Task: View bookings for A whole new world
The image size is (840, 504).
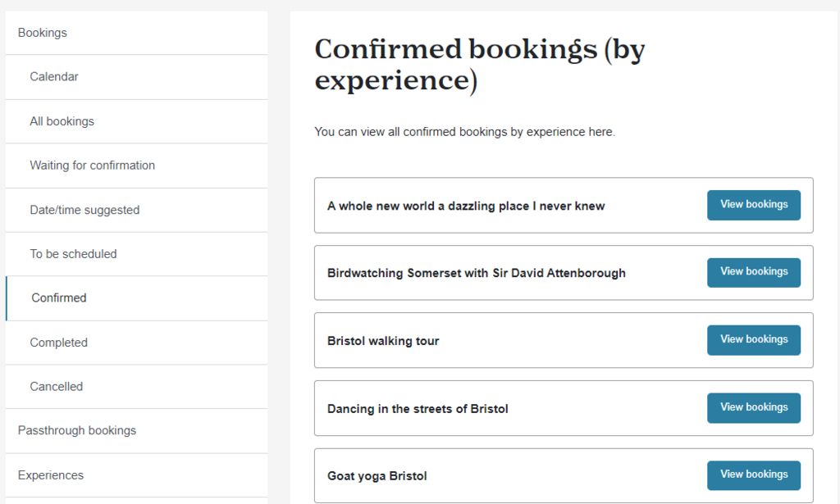Action: (754, 205)
